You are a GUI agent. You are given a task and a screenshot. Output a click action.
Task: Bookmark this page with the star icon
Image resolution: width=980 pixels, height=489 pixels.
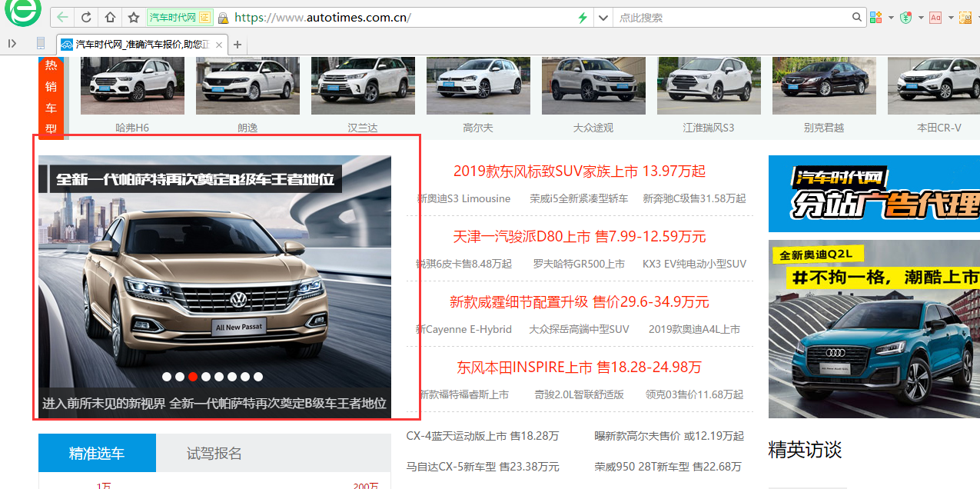coord(134,17)
